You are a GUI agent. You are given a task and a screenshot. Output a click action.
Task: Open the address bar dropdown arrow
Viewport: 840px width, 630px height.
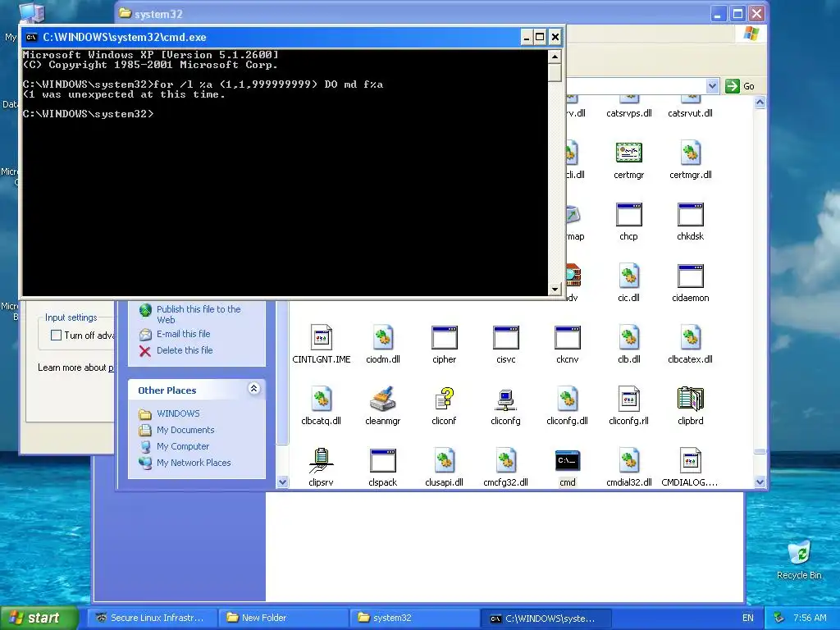[712, 85]
